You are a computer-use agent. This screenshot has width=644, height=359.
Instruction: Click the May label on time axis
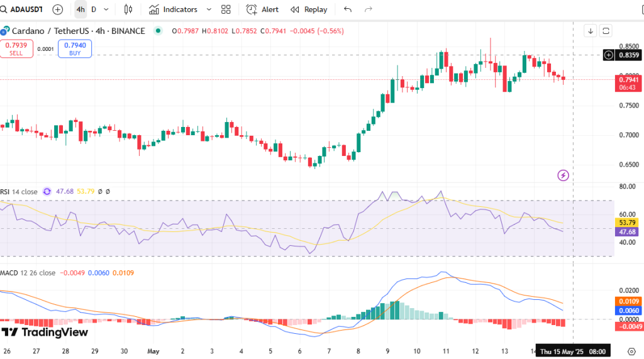click(153, 351)
